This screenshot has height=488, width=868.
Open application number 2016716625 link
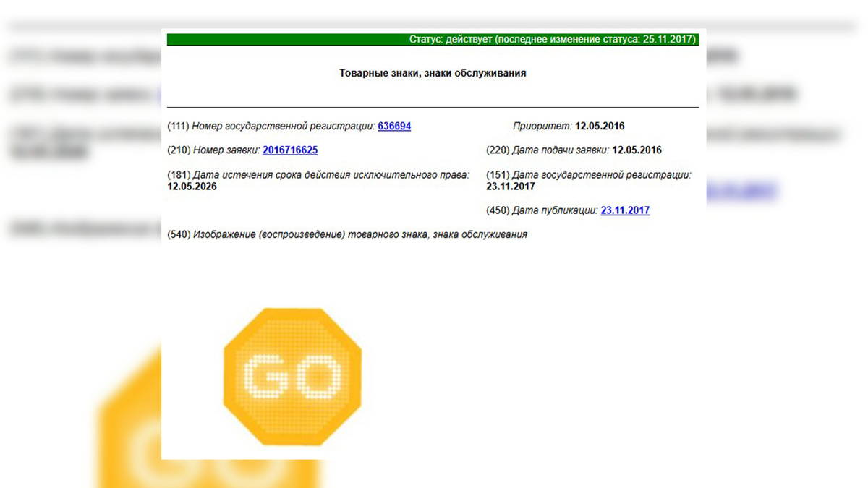[x=290, y=150]
